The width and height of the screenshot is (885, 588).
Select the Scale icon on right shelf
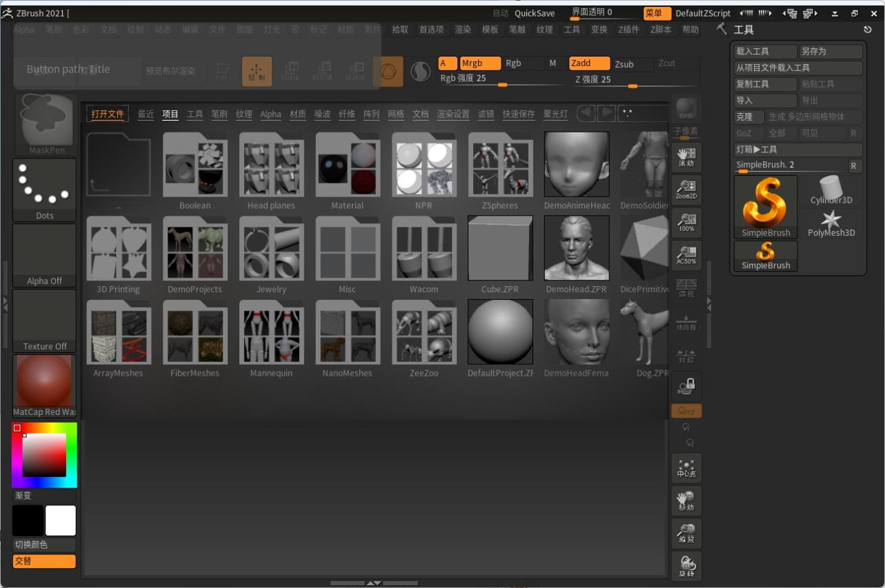686,533
